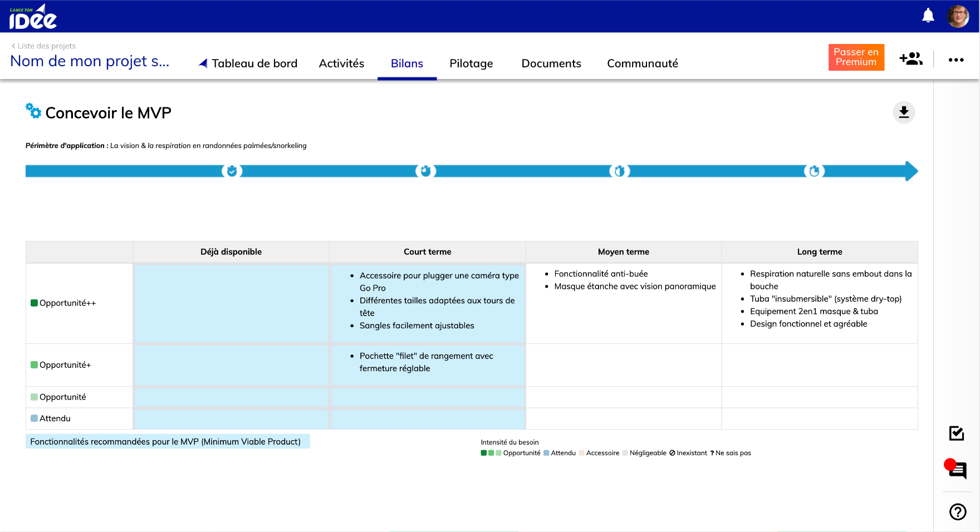Click the Opportunité++ dark green swatch
980x532 pixels.
click(34, 303)
